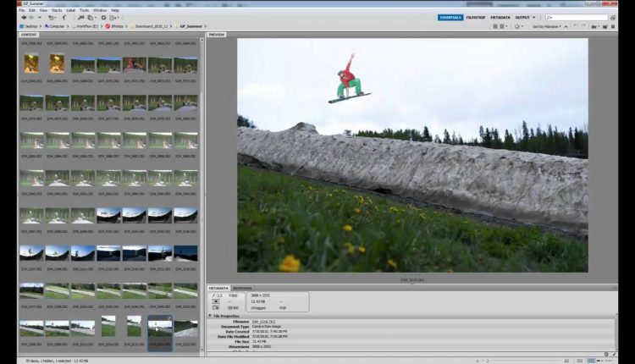This screenshot has width=635, height=364.
Task: Open Sort by Filename dropdown
Action: pyautogui.click(x=546, y=26)
